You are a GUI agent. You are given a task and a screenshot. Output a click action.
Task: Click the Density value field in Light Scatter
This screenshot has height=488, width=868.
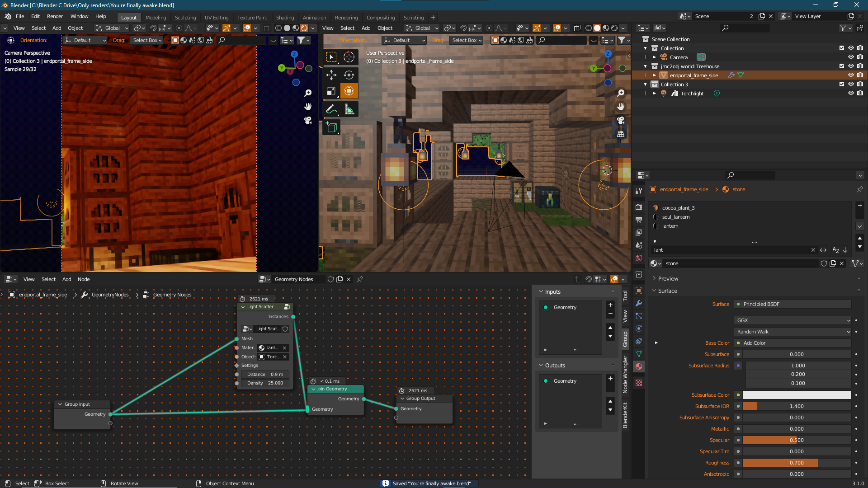point(265,383)
